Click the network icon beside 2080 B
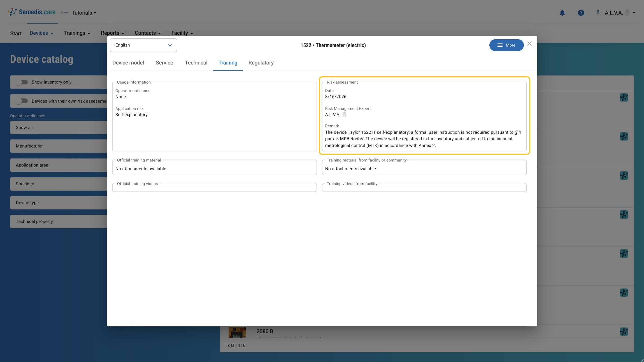Screen dimensions: 644x362 pyautogui.click(x=624, y=332)
